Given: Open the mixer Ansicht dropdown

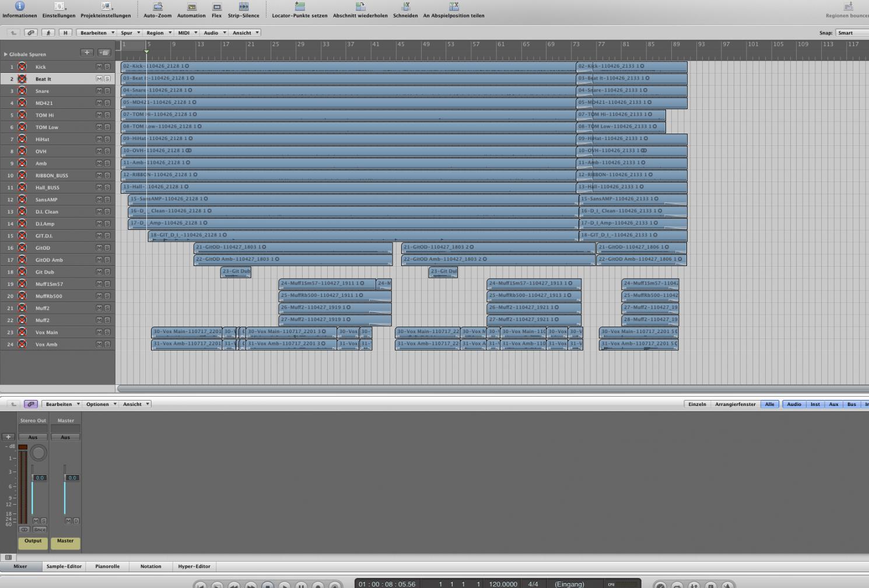Looking at the screenshot, I should (136, 404).
